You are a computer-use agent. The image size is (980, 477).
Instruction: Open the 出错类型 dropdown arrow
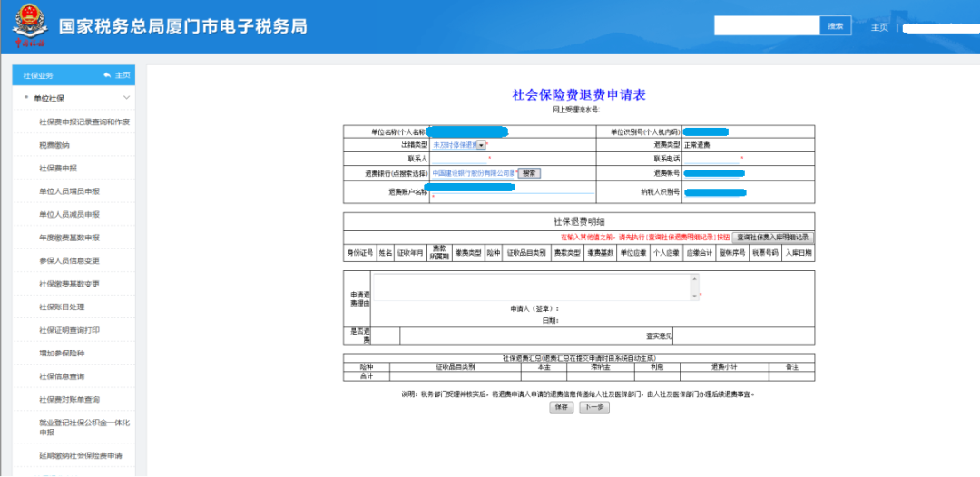pos(481,145)
